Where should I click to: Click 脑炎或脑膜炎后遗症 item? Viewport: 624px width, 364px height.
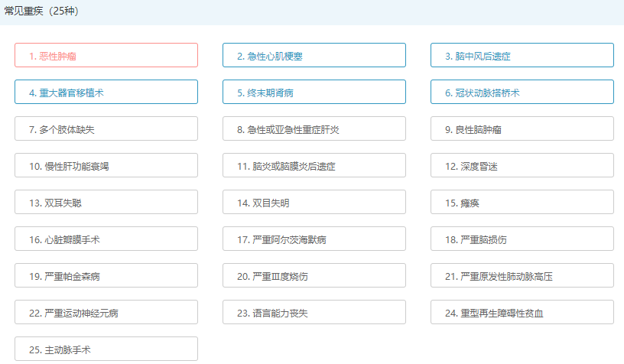point(314,166)
